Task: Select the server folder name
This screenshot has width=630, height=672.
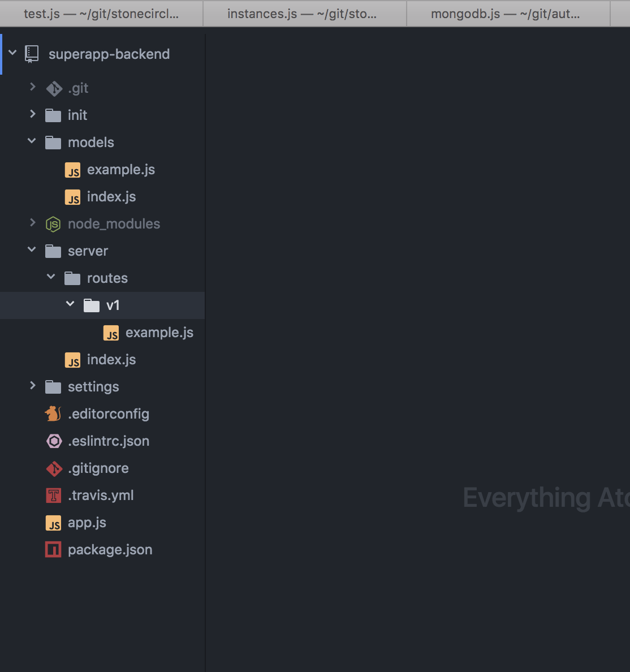Action: tap(88, 251)
